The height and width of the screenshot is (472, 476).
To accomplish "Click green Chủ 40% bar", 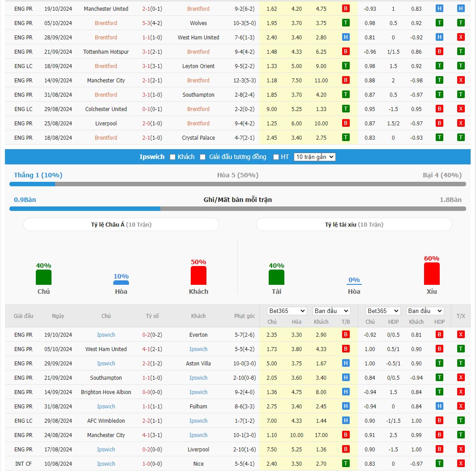I will 44,277.
